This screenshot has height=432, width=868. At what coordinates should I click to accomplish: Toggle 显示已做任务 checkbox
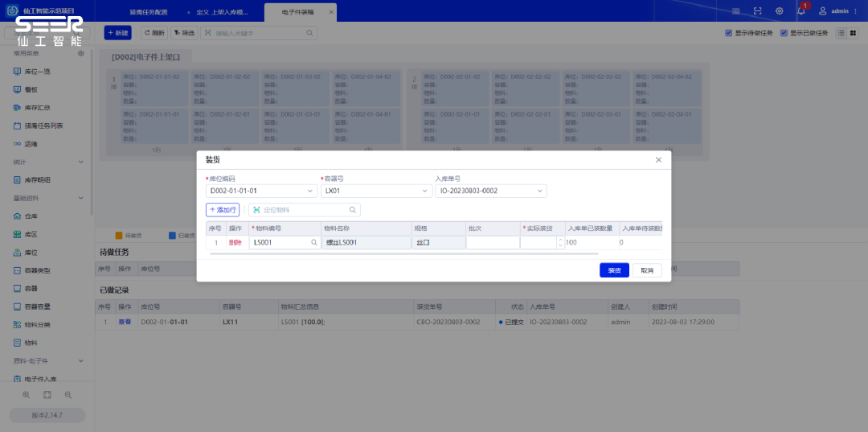[784, 33]
